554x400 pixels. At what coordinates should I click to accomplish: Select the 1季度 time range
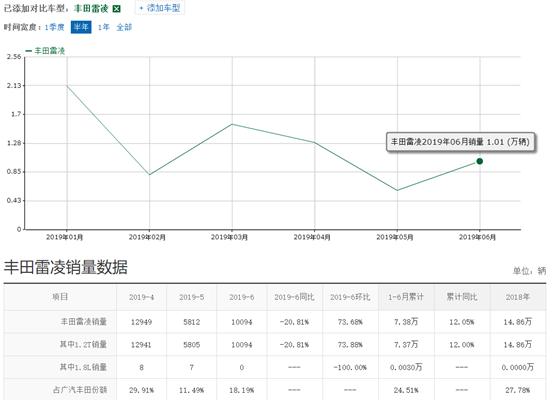pos(54,27)
